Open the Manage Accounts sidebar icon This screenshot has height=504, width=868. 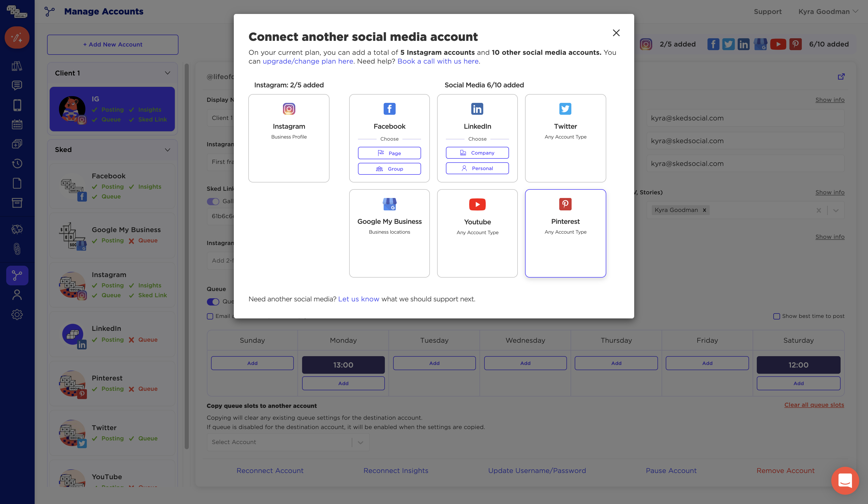tap(17, 276)
